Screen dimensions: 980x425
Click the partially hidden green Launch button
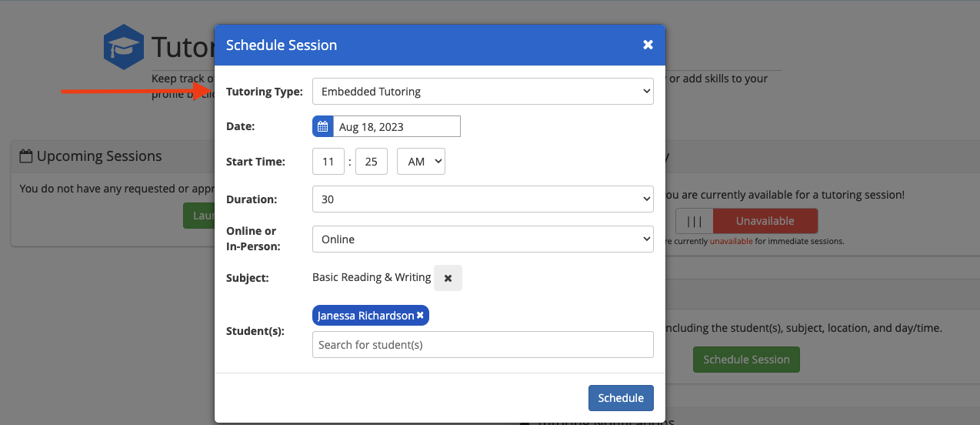199,216
